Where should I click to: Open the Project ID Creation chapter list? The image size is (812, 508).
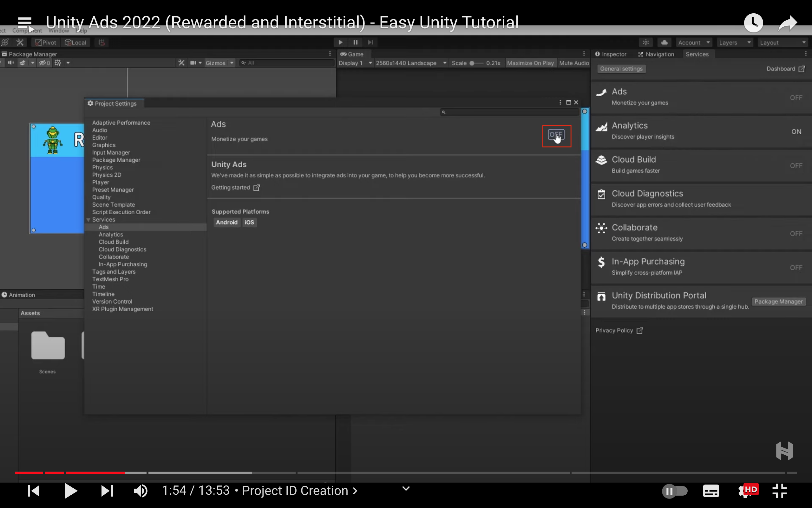pos(300,491)
